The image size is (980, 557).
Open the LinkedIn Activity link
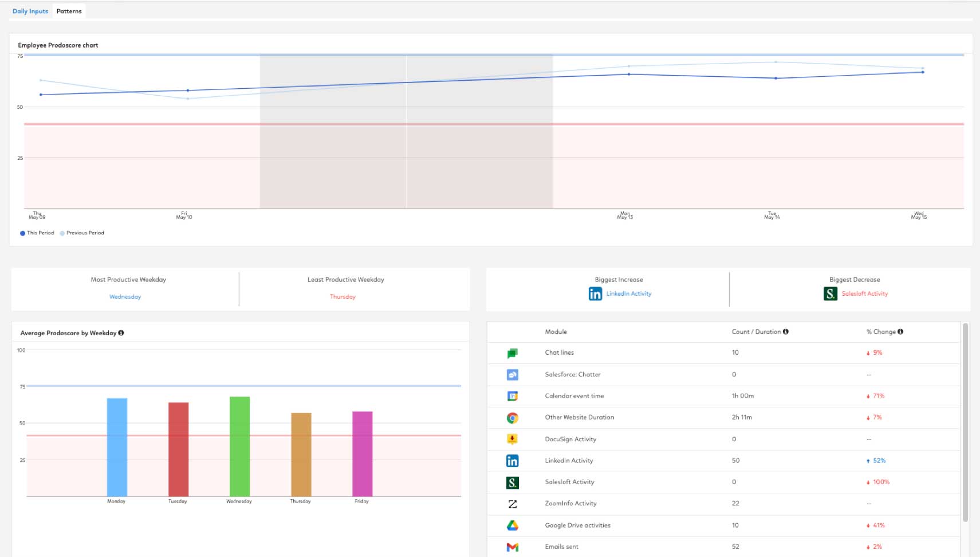(x=629, y=294)
